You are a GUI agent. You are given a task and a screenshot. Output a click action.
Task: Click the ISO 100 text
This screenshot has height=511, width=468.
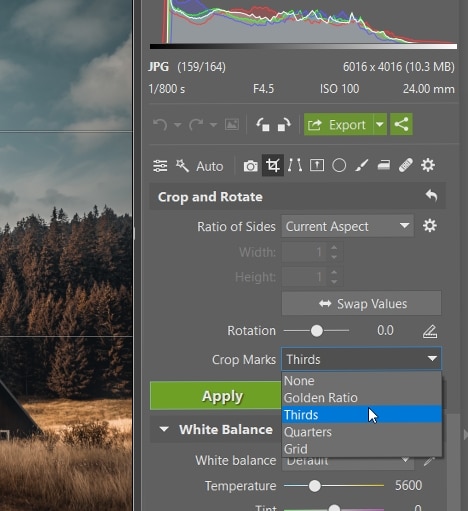pyautogui.click(x=339, y=89)
